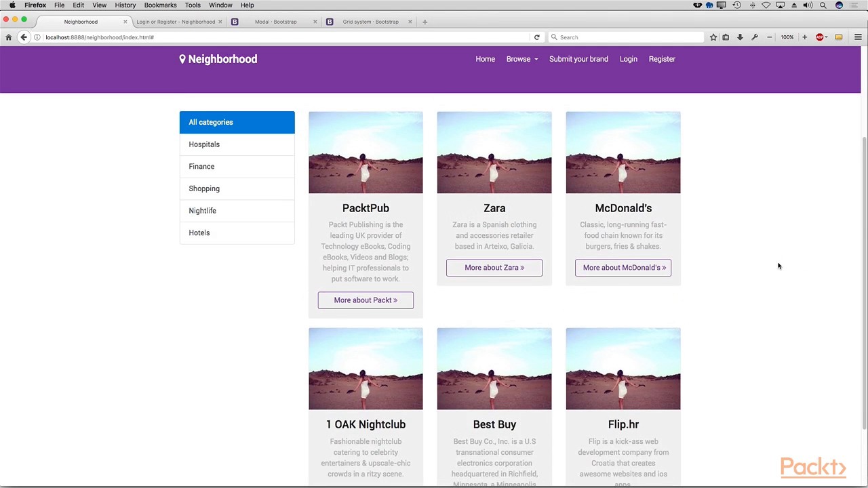Go back with the browser back arrow
Image resolution: width=868 pixels, height=488 pixels.
[24, 37]
